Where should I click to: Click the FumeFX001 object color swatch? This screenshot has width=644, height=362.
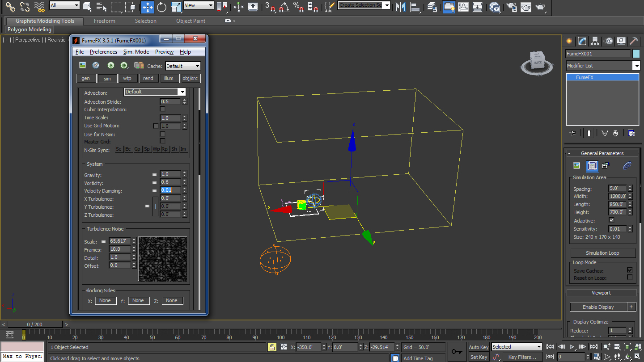(x=636, y=54)
